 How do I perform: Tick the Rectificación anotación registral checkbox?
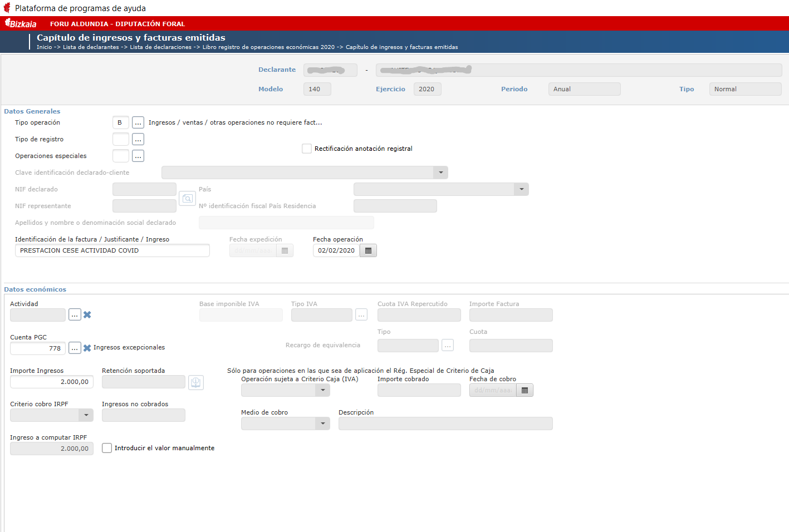(307, 149)
